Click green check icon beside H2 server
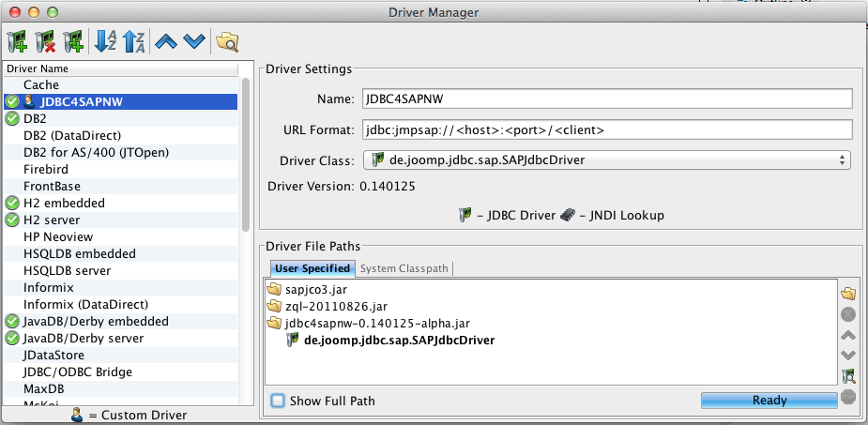Screen dimensions: 868x425 tap(12, 220)
